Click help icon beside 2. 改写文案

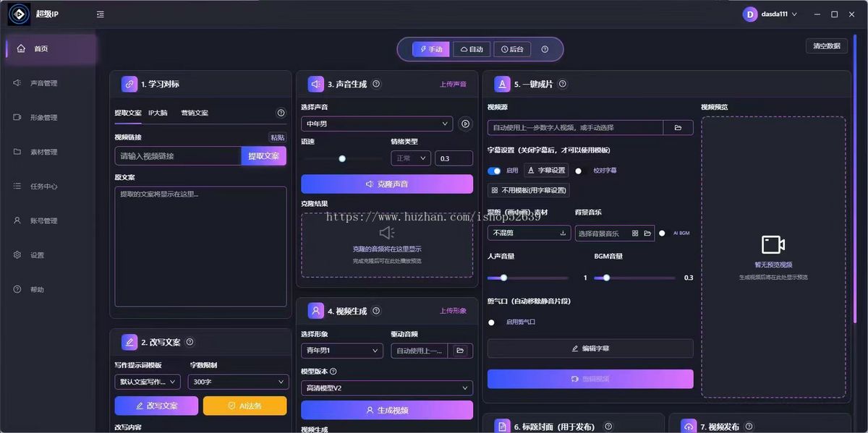[x=190, y=342]
